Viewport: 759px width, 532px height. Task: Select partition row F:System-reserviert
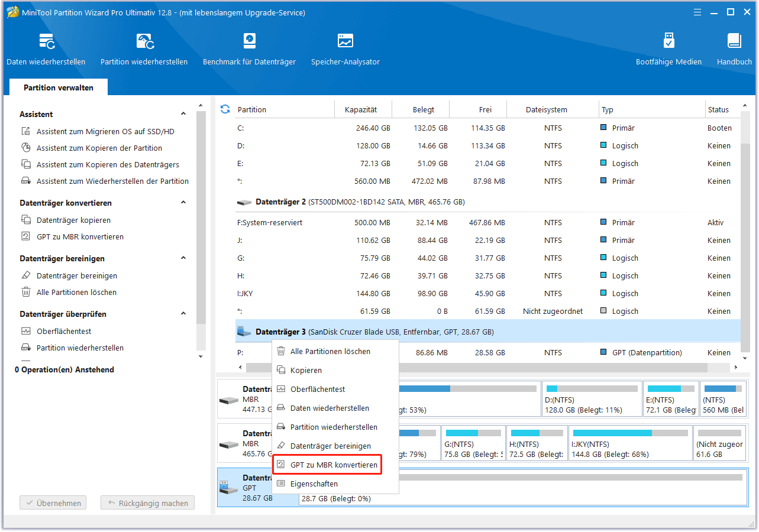click(488, 222)
